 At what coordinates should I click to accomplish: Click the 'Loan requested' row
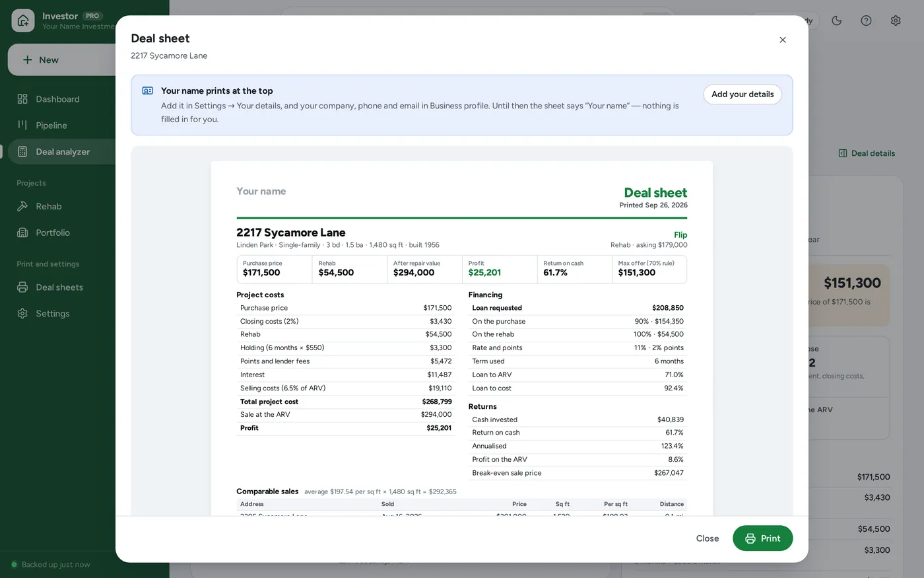(577, 308)
